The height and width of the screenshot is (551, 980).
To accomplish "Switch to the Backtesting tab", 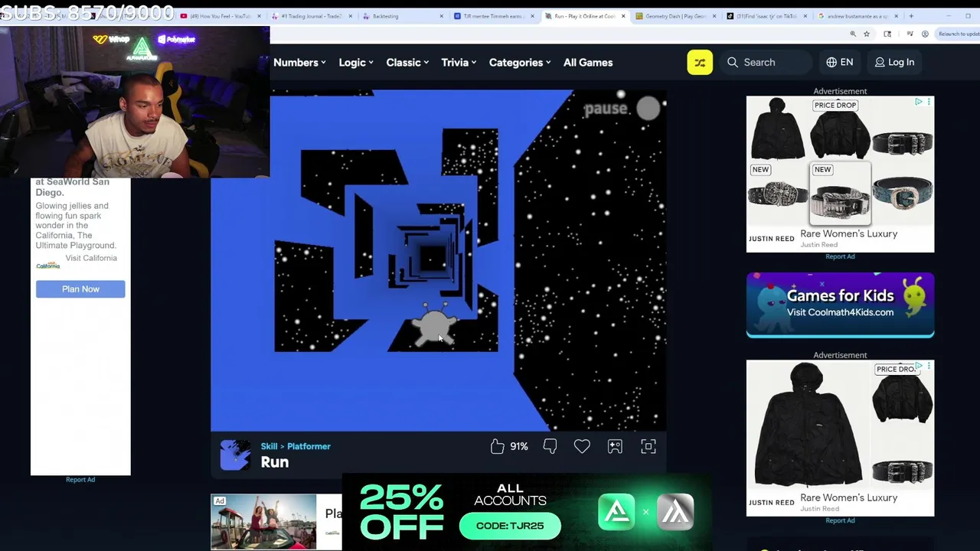I will pyautogui.click(x=402, y=16).
